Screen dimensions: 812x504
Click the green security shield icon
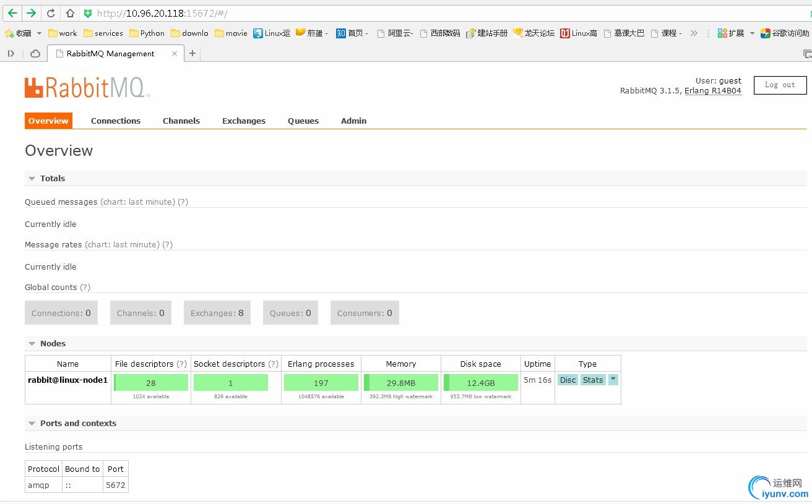[88, 13]
